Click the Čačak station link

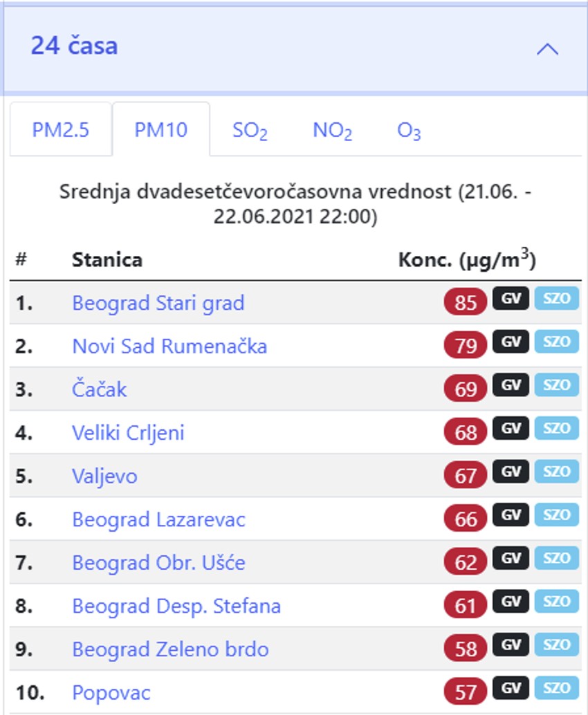pyautogui.click(x=100, y=389)
